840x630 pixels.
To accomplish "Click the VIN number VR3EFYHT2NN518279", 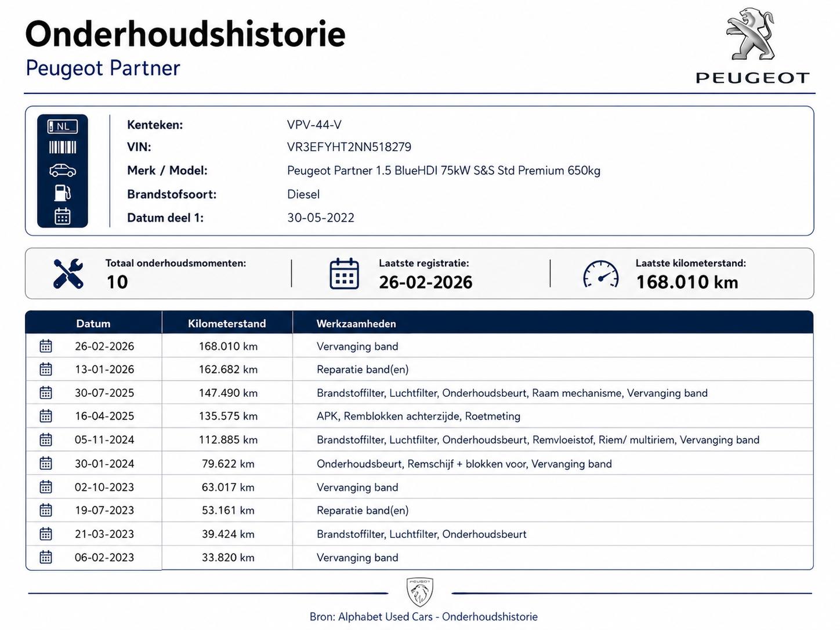I will point(349,147).
